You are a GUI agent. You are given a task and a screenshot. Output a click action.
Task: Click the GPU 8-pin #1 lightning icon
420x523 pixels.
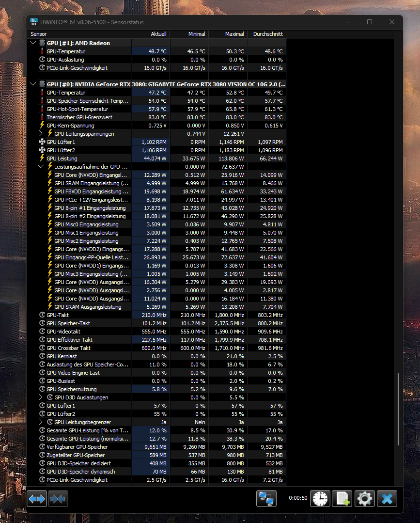[50, 207]
